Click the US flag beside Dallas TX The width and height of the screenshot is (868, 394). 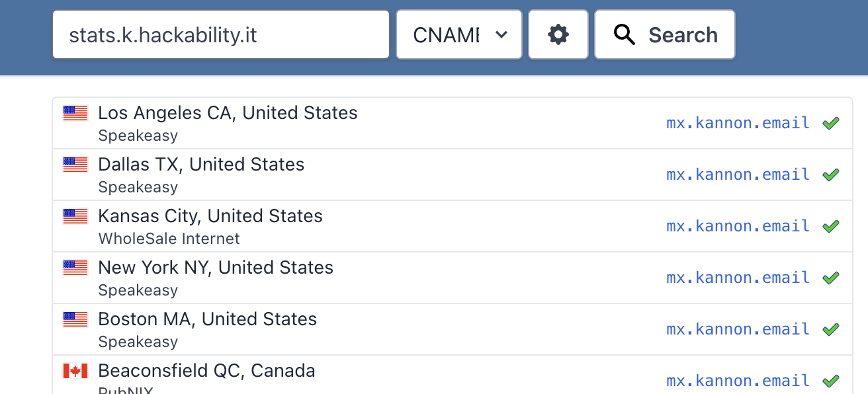(x=75, y=165)
